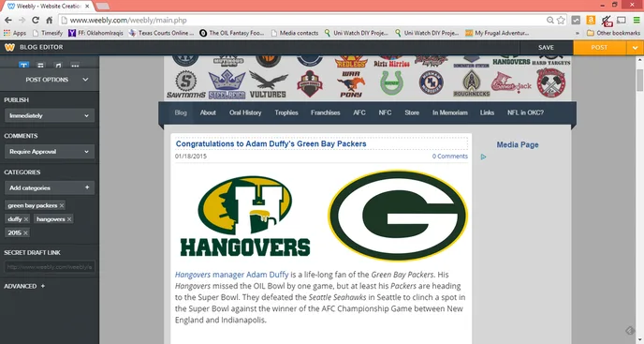Open the Blog navigation tab

tap(181, 112)
